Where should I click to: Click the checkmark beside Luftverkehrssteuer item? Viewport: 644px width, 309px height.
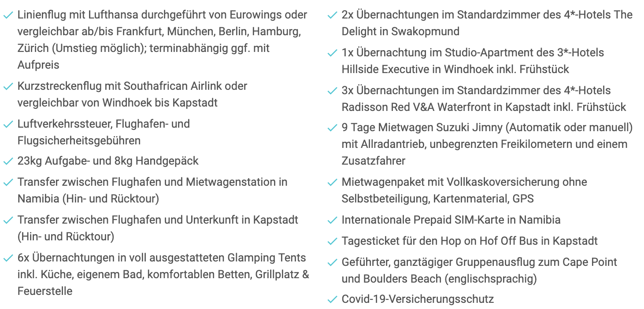[8, 125]
